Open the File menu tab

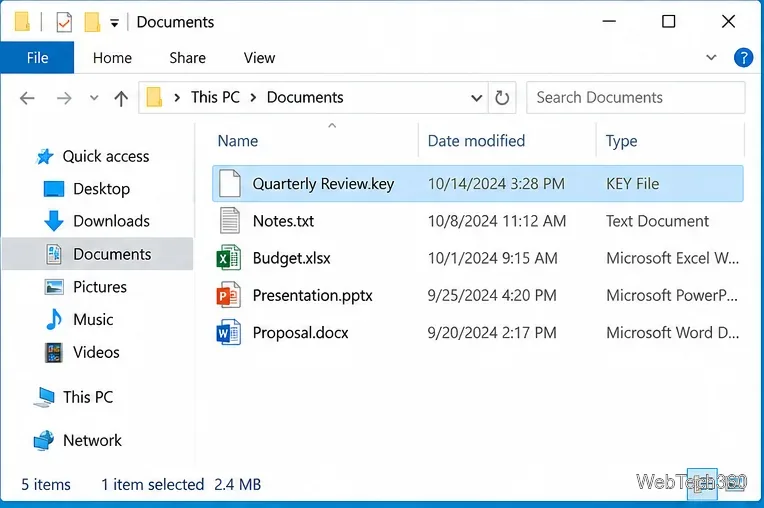coord(38,57)
